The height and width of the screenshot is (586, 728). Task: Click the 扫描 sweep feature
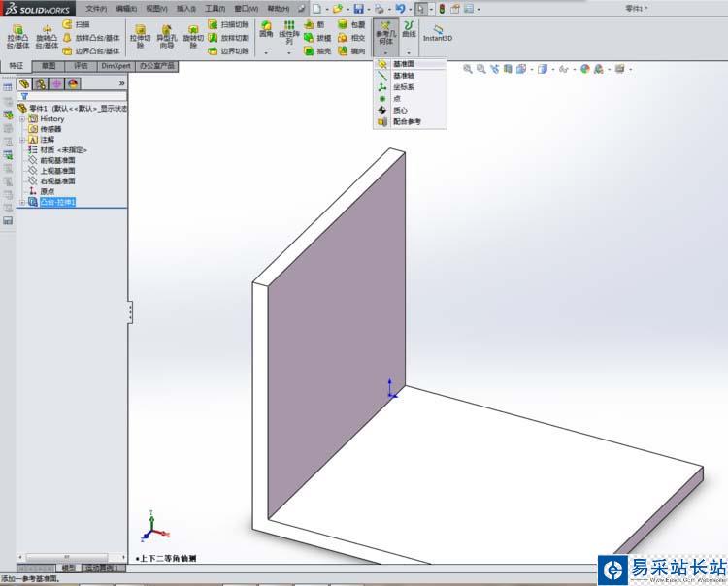tap(76, 24)
